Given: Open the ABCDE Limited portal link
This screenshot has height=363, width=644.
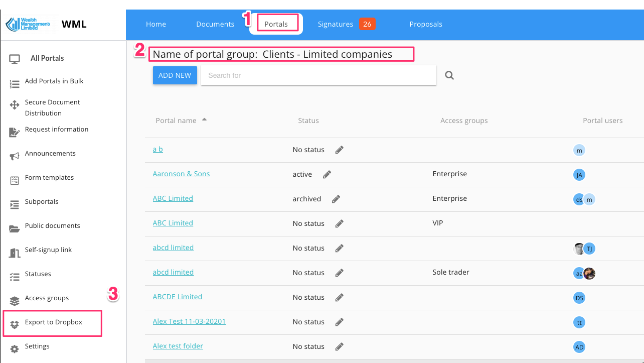Looking at the screenshot, I should click(177, 297).
